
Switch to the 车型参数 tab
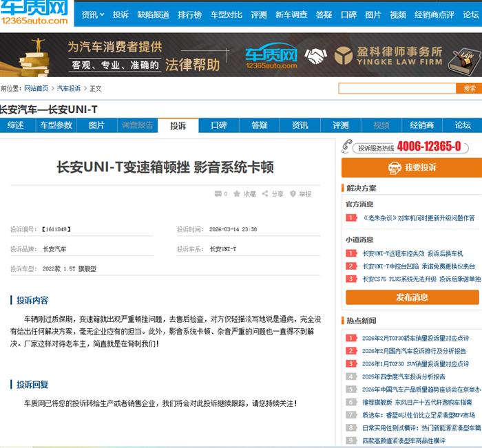(56, 125)
